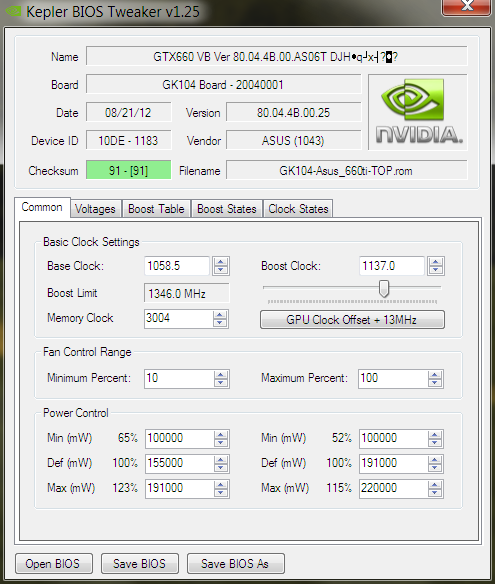Click Filename GK104-Asus_660ti-TOP.rom
Image resolution: width=495 pixels, height=584 pixels.
(346, 170)
